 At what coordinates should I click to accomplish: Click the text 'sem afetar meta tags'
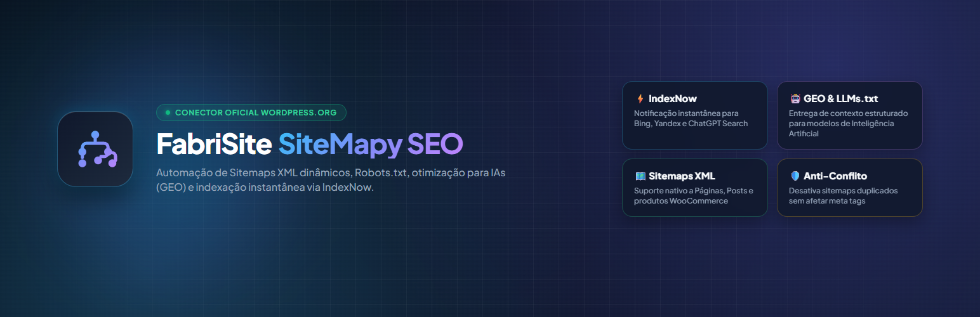(x=827, y=201)
